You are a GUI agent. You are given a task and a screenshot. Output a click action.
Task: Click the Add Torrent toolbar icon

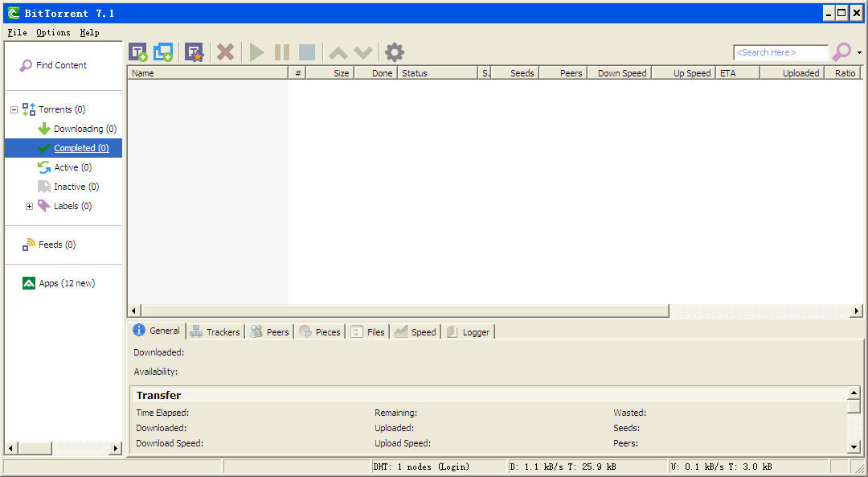[138, 52]
